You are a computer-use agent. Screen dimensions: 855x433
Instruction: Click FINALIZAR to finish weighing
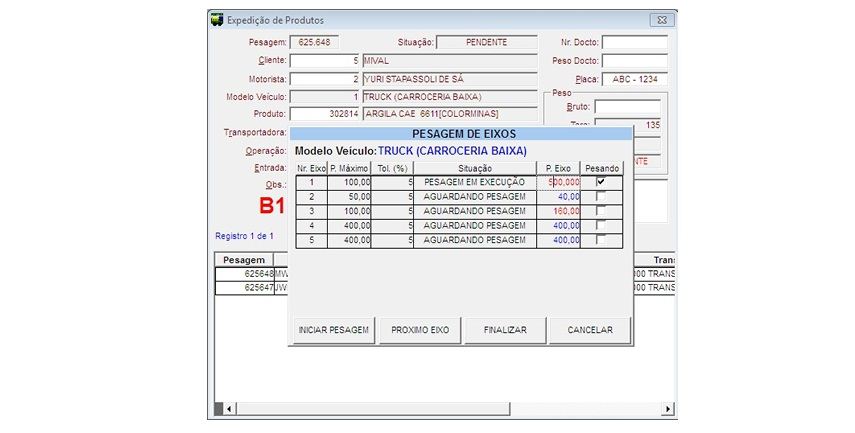pos(504,330)
